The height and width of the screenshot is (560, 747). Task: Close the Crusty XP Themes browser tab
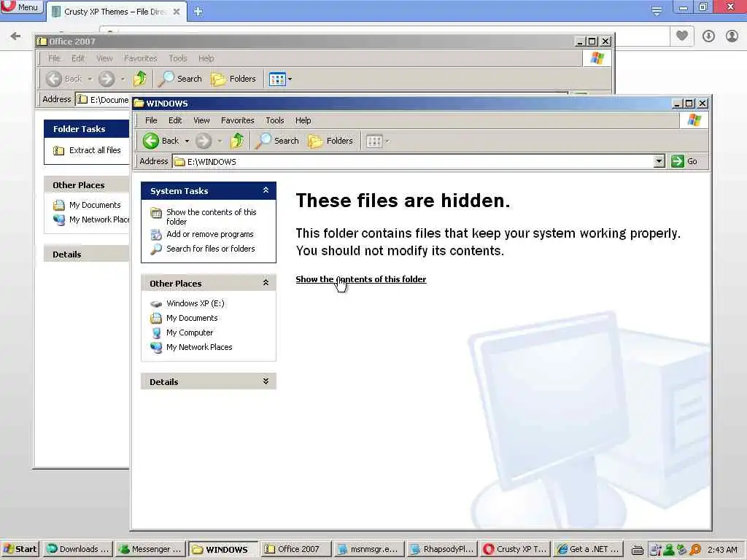coord(177,12)
